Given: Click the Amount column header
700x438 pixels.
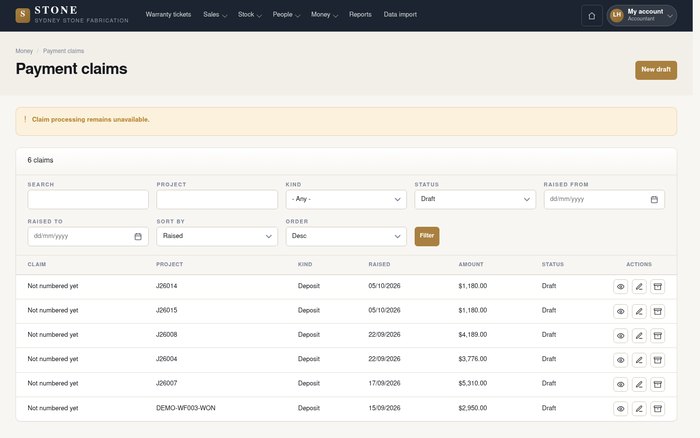Looking at the screenshot, I should 471,264.
